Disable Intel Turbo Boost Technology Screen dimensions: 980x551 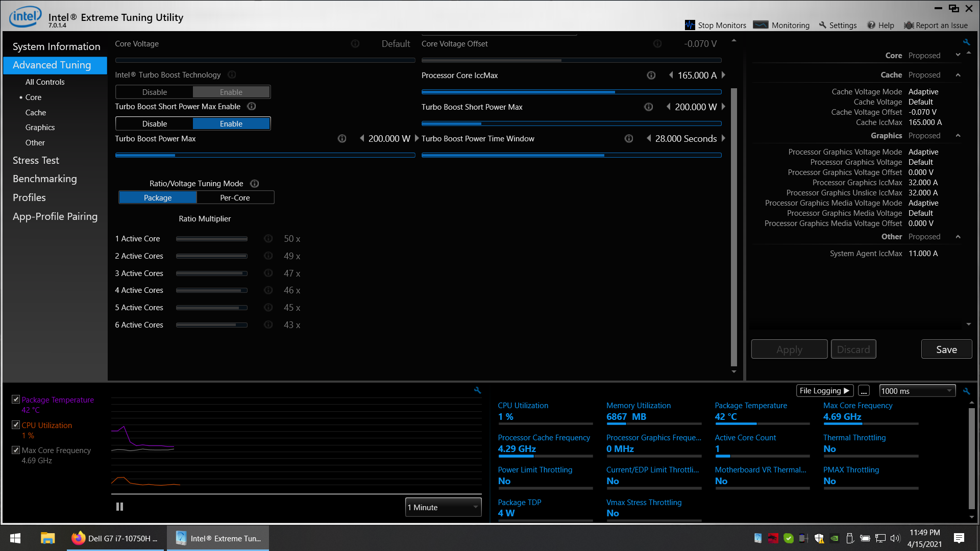pyautogui.click(x=155, y=92)
